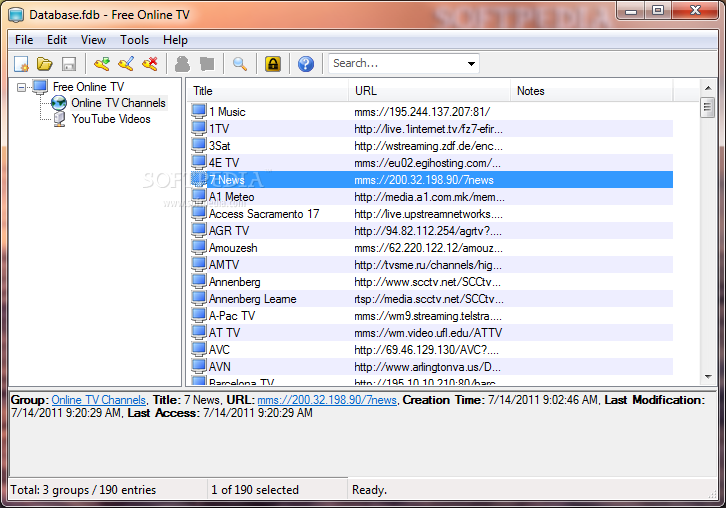Viewport: 726px width, 508px height.
Task: Select the Free Online TV root node
Action: click(88, 87)
